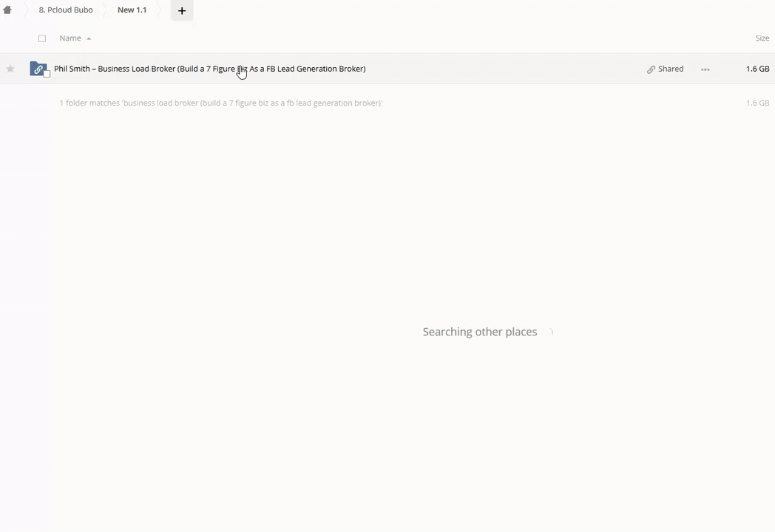Click the 'Shared' label on the folder row

[x=671, y=69]
